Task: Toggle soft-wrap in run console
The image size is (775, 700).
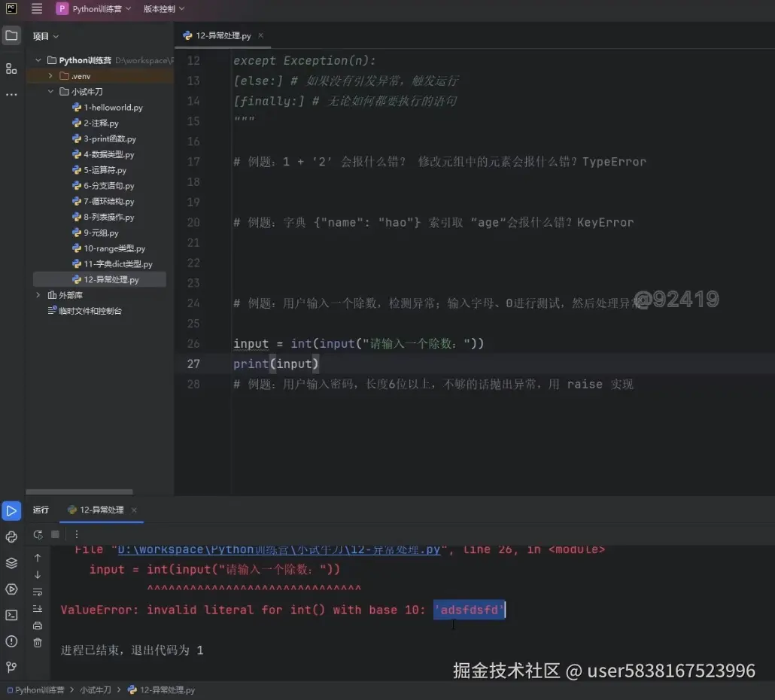Action: [x=38, y=592]
